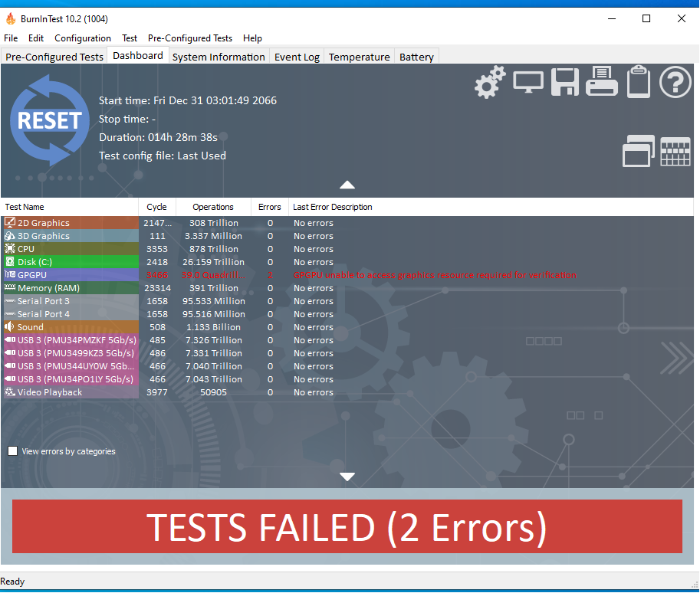Viewport: 700px width, 593px height.
Task: Collapse header panel with up arrow
Action: [347, 185]
